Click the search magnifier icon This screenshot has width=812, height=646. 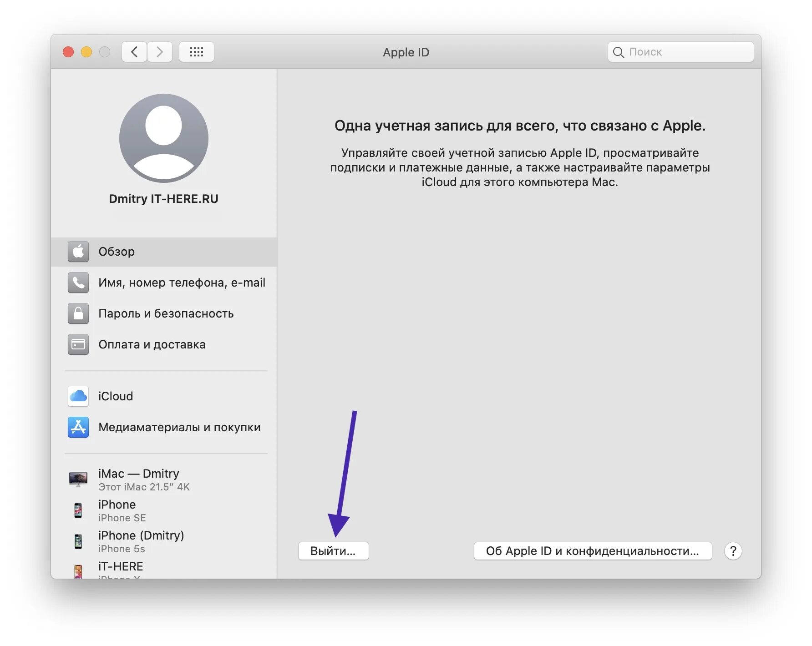pos(618,52)
